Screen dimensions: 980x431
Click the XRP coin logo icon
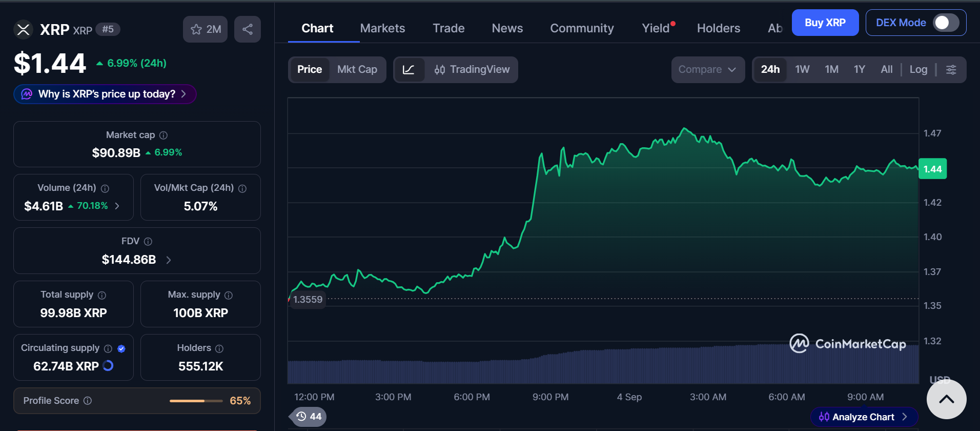click(x=23, y=30)
